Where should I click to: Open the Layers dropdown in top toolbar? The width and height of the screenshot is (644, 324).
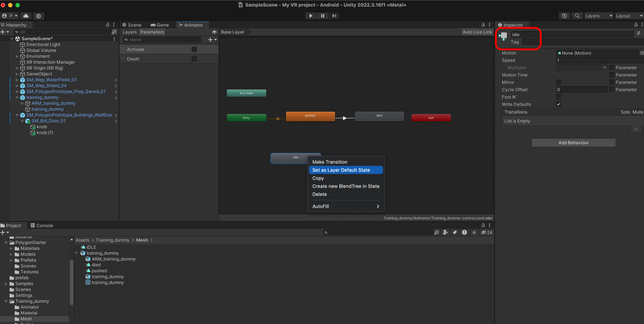coord(598,16)
